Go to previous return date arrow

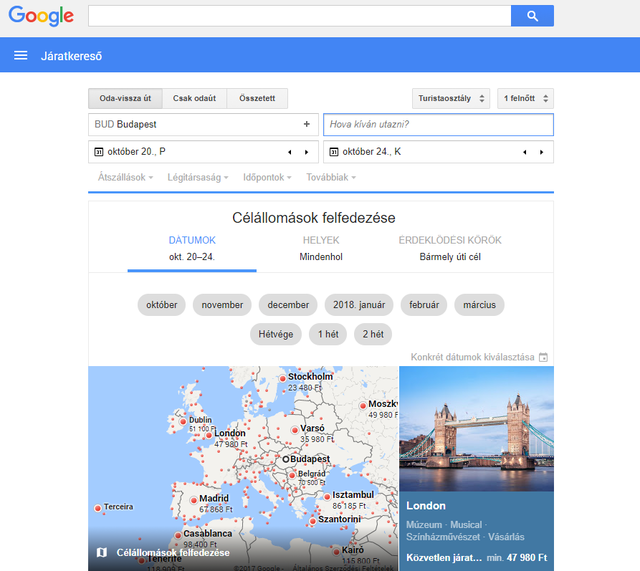525,152
